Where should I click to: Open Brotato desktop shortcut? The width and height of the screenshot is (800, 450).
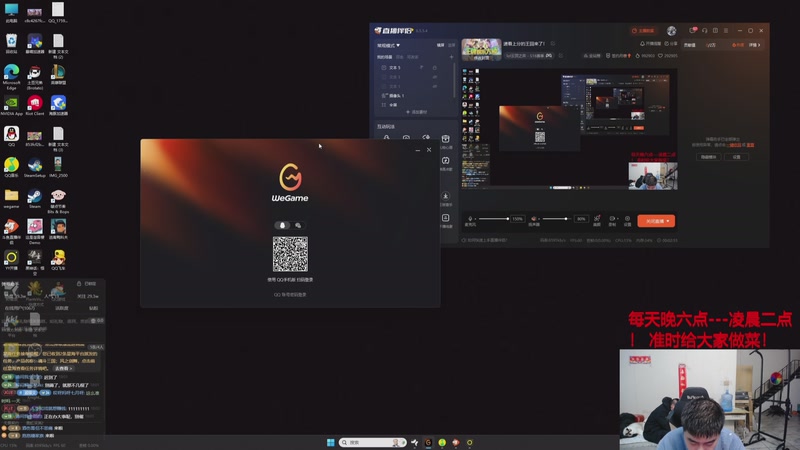pyautogui.click(x=35, y=77)
